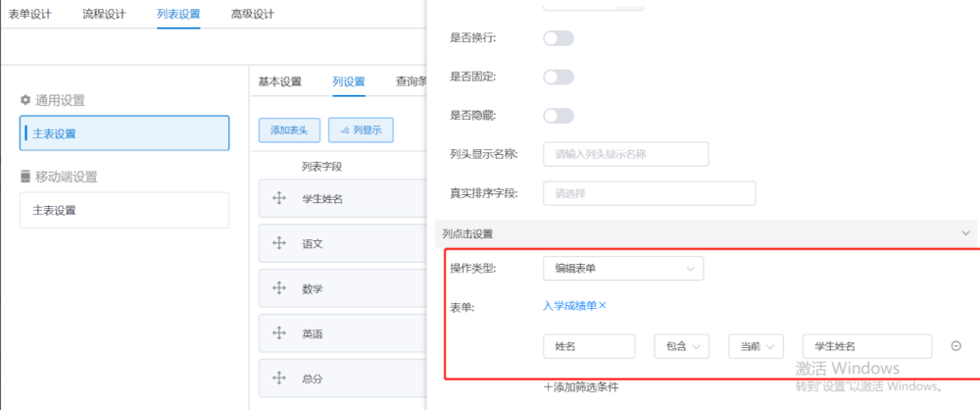
Task: Open the 包含 operator dropdown
Action: tap(682, 346)
